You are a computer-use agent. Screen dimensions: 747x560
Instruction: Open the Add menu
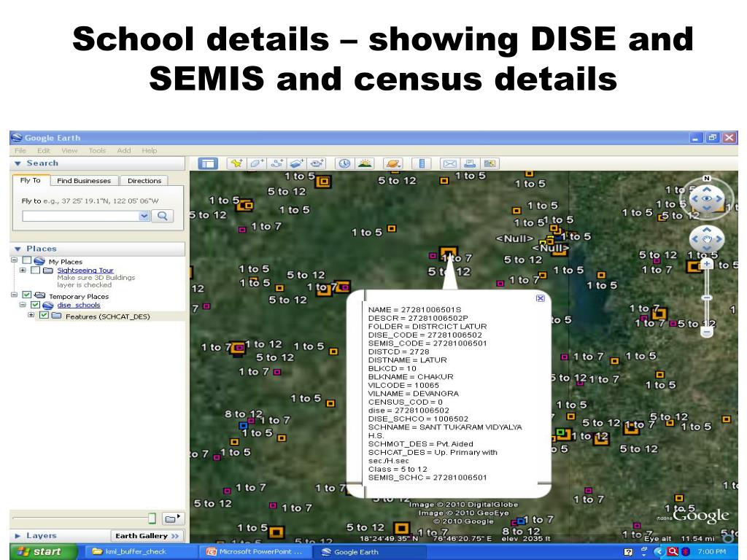click(124, 150)
